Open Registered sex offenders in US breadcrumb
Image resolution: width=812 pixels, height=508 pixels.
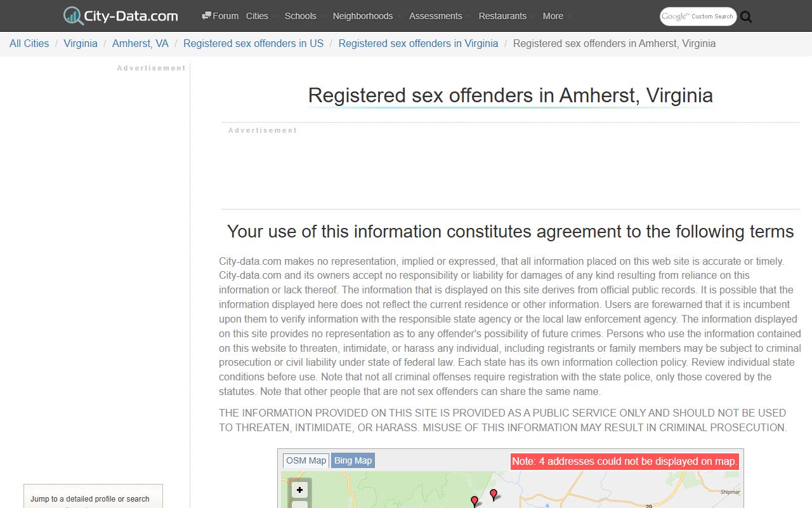[253, 43]
